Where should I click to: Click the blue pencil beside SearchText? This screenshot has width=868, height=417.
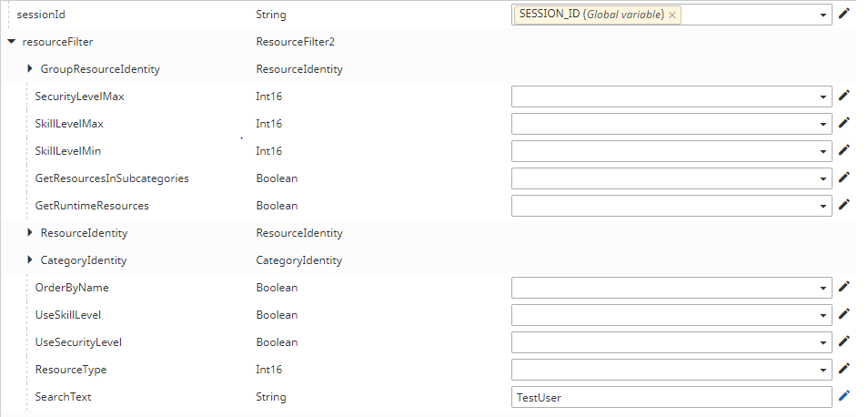[844, 396]
